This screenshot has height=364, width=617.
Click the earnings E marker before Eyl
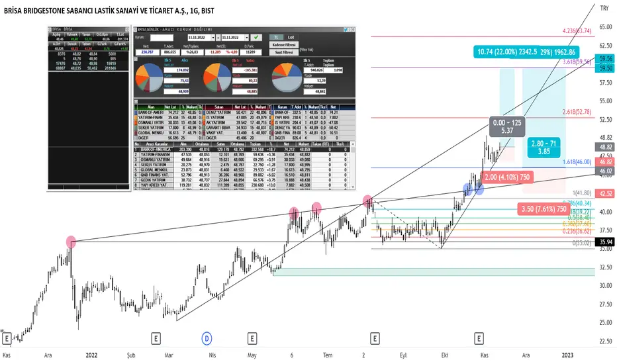(x=375, y=338)
